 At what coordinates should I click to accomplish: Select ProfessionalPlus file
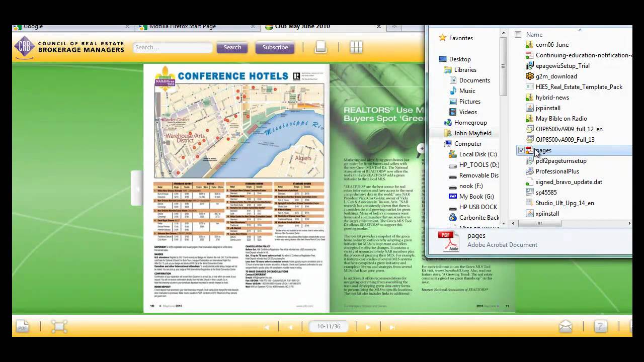552,171
